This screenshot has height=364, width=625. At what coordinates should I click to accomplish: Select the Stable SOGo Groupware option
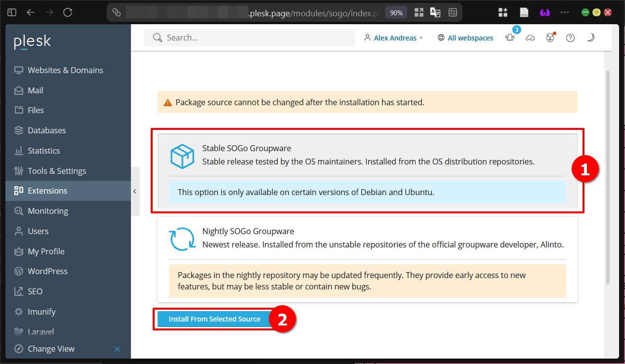click(367, 170)
